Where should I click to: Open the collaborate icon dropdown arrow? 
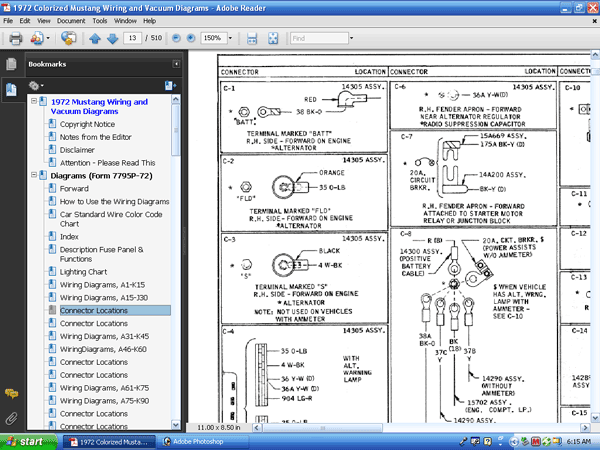tap(48, 38)
